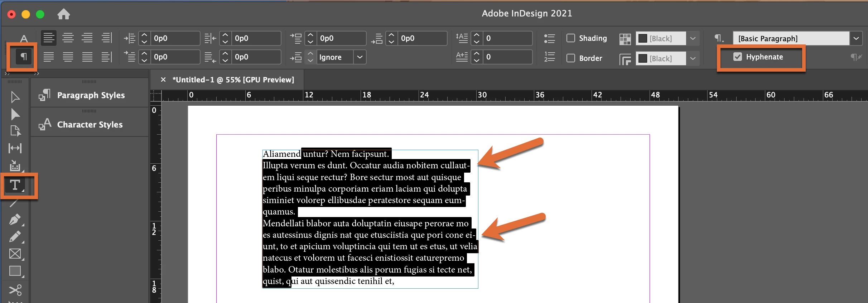
Task: Click the left indent stepper arrows
Action: click(144, 38)
